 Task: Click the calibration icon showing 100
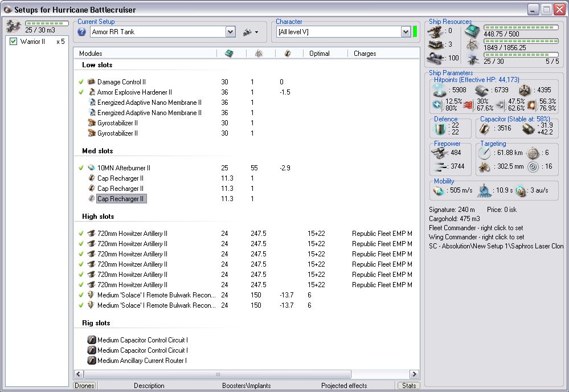pyautogui.click(x=436, y=58)
